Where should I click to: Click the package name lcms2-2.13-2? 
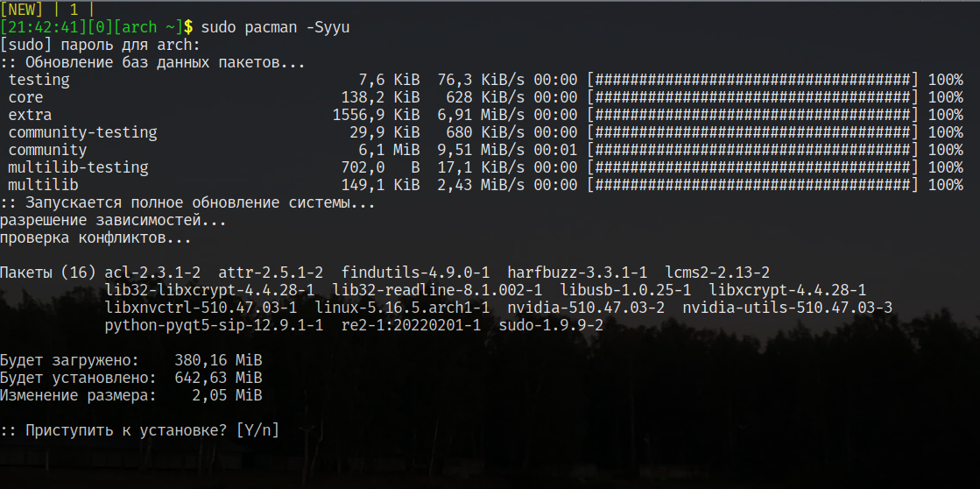[x=717, y=273]
